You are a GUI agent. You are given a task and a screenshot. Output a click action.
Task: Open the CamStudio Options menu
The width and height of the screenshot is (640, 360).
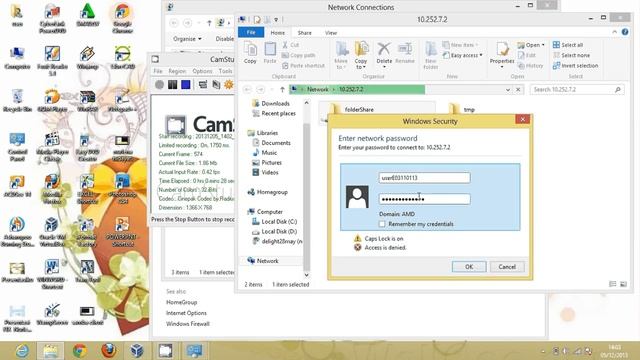pos(202,71)
